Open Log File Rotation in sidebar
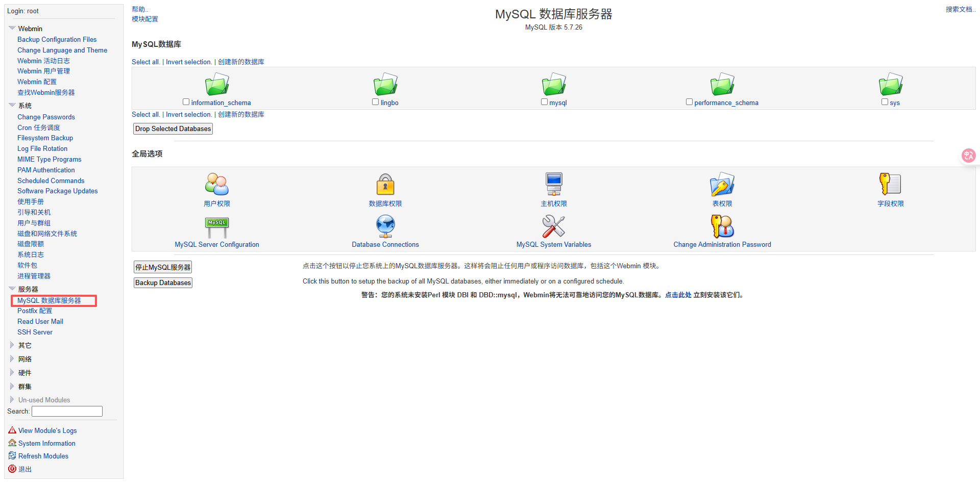The image size is (980, 488). [x=42, y=148]
